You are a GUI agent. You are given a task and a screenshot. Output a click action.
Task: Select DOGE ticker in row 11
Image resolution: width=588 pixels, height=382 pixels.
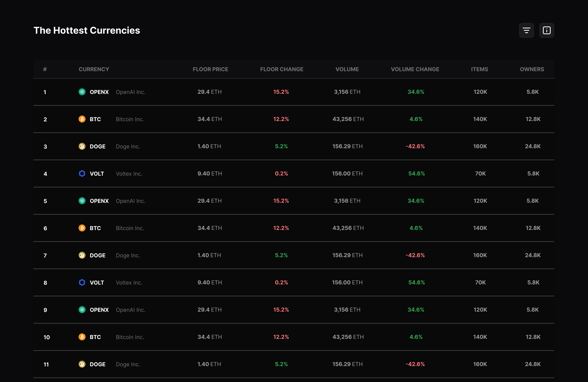pyautogui.click(x=98, y=364)
